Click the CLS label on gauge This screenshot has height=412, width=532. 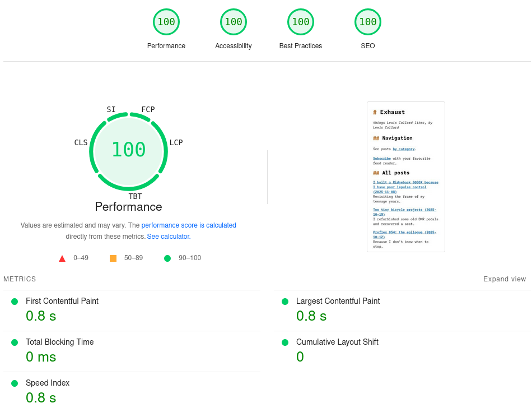81,142
